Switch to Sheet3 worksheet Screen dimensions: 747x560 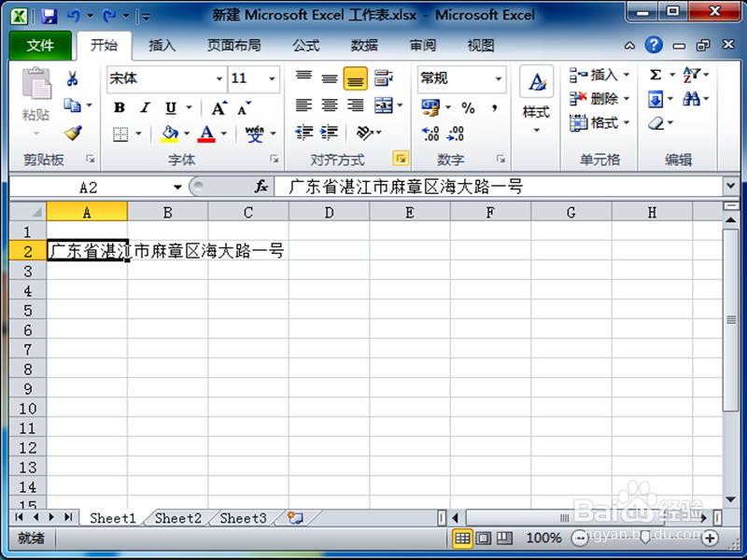243,518
